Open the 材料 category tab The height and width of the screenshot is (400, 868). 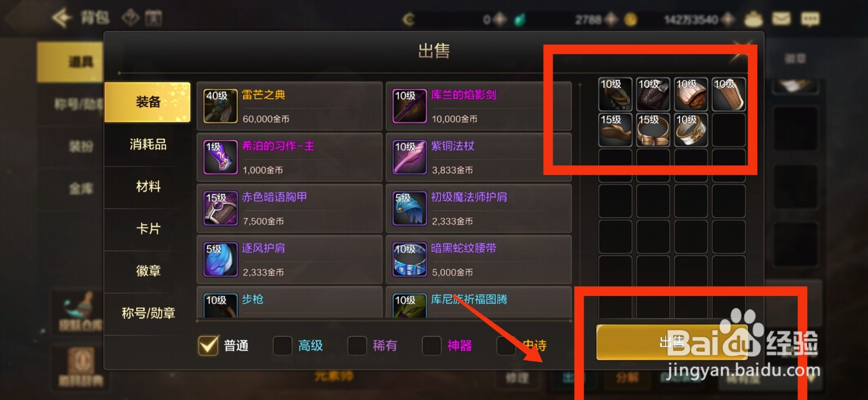tap(148, 186)
